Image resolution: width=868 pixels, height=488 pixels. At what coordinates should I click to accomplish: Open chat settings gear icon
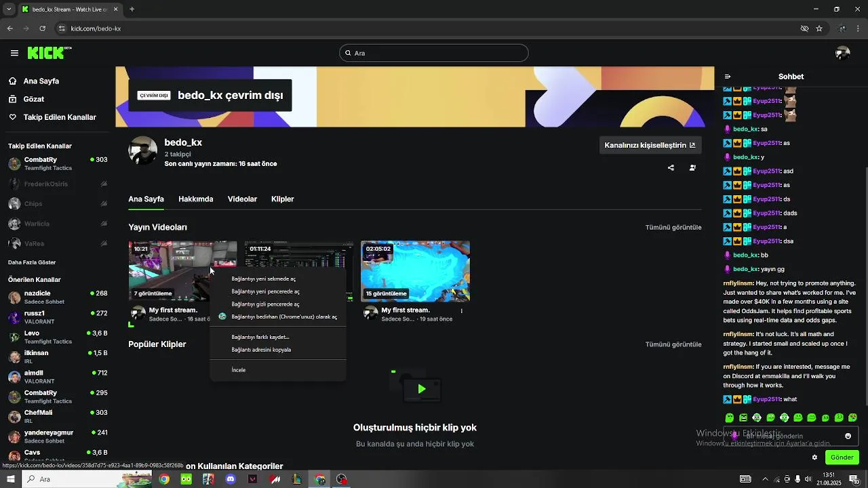(814, 457)
